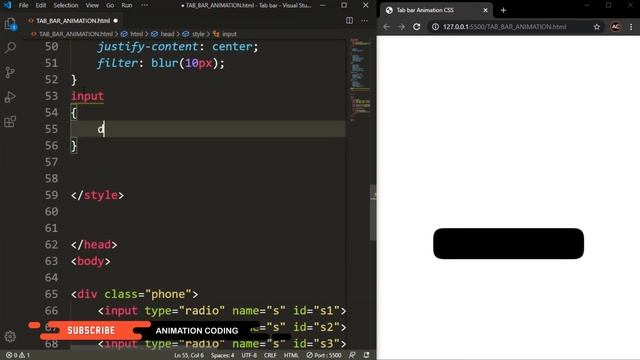640x360 pixels.
Task: Click the VS Code logo icon
Action: [x=7, y=5]
